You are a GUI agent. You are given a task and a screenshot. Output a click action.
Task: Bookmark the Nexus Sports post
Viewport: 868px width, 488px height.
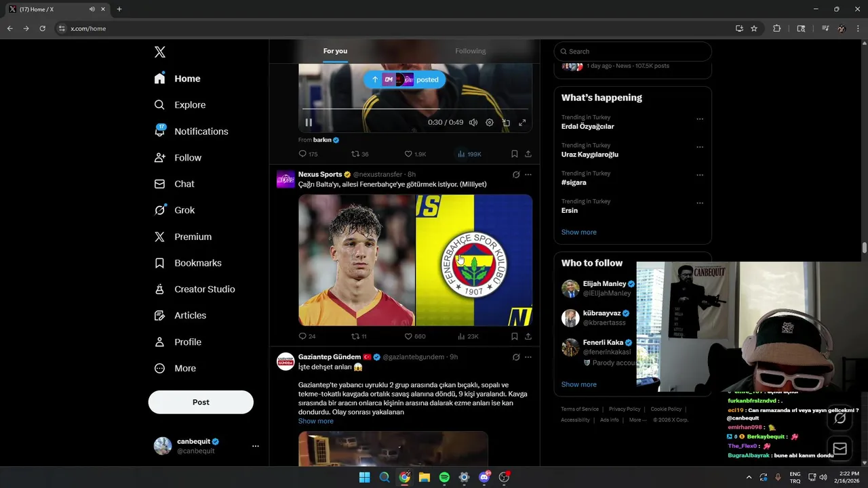(x=515, y=336)
